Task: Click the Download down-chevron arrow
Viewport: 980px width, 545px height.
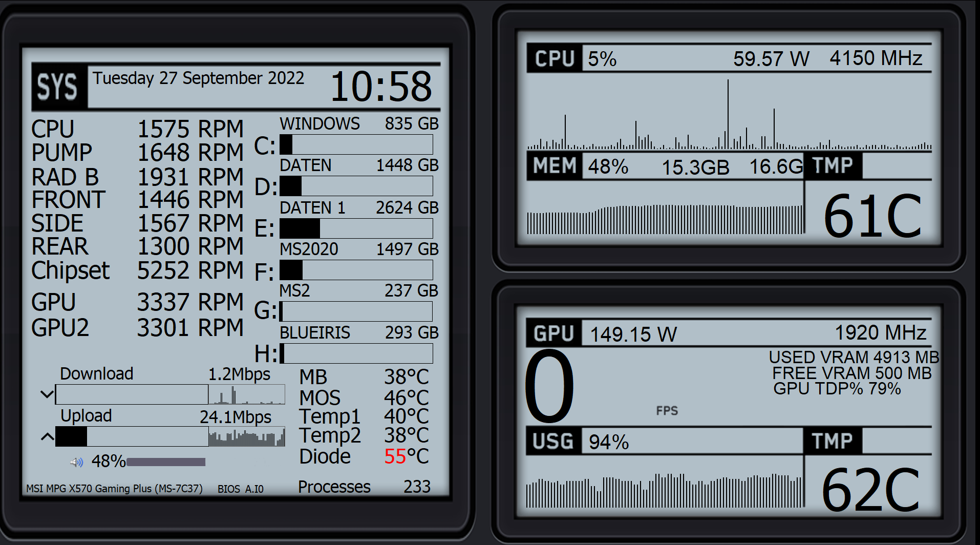Action: click(47, 394)
